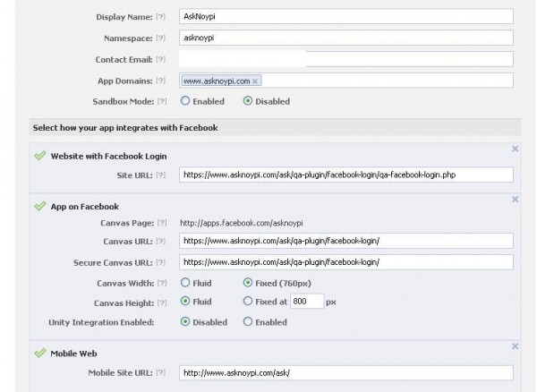
Task: Enable Sandbox Mode
Action: point(185,101)
